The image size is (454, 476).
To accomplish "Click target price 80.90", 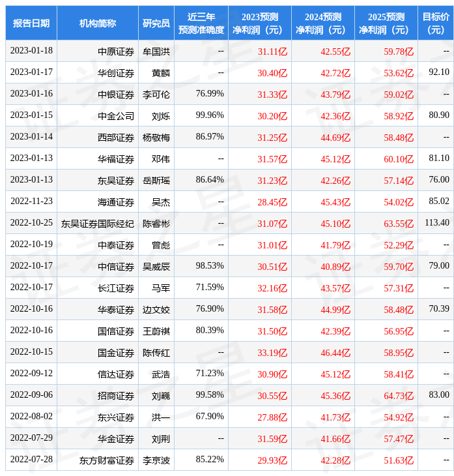I will point(439,115).
